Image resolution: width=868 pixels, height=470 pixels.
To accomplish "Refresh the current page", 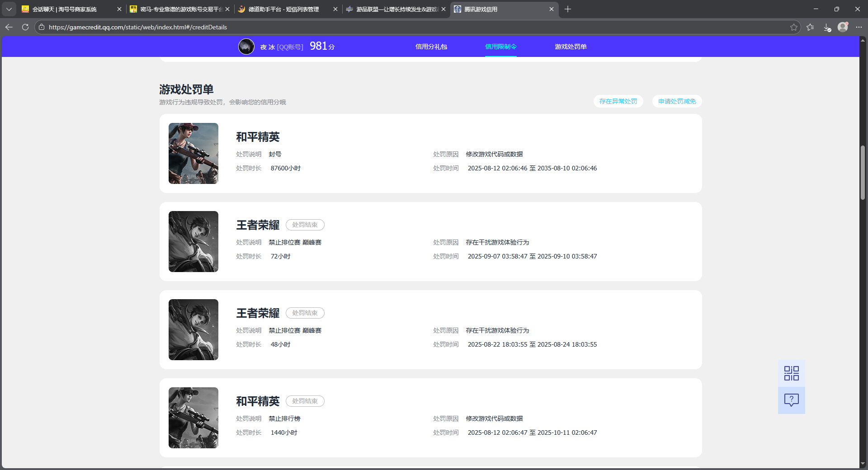I will [x=25, y=27].
